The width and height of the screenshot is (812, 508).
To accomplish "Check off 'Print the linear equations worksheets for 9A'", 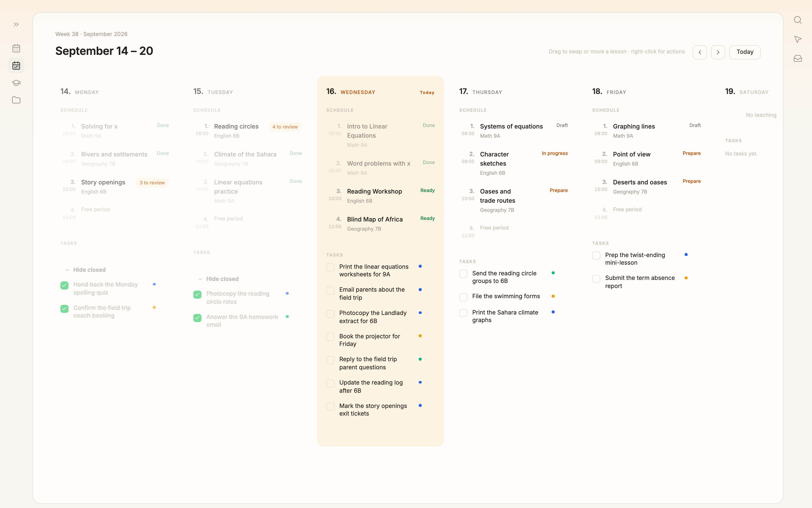I will (330, 267).
